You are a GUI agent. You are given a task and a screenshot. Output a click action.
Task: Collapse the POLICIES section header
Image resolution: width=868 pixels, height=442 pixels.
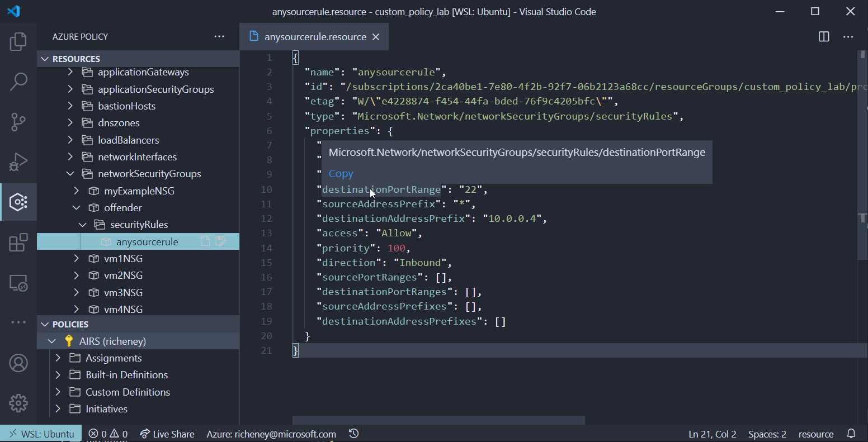pos(44,324)
